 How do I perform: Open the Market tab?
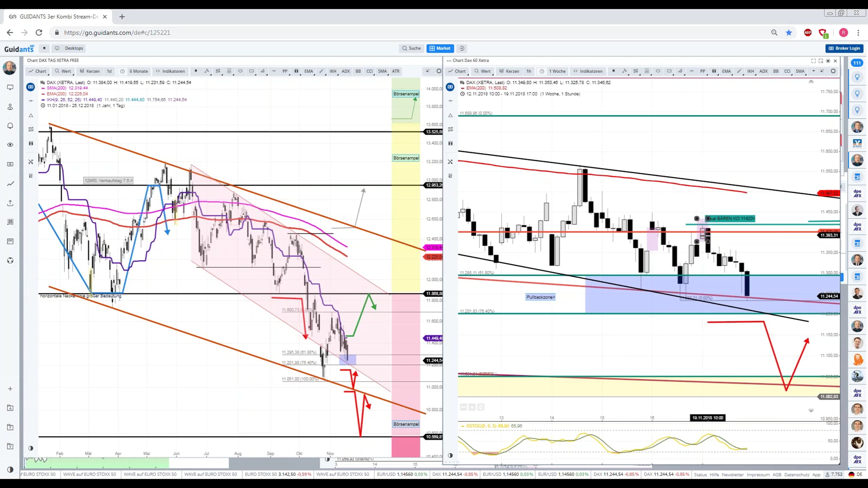pyautogui.click(x=440, y=48)
